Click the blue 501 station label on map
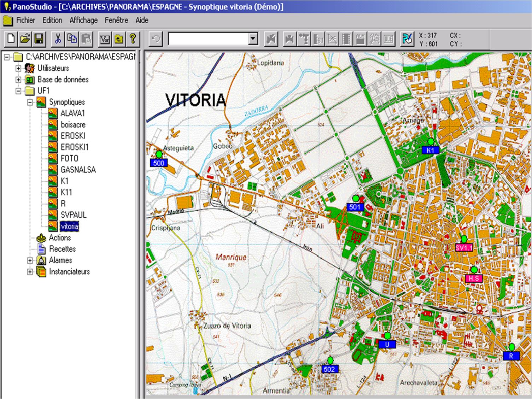The height and width of the screenshot is (399, 532). click(x=355, y=207)
